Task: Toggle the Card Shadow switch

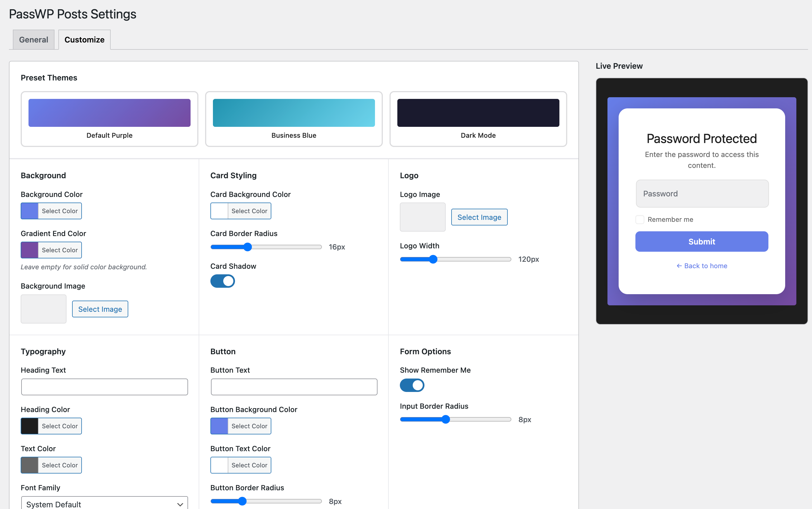Action: pyautogui.click(x=222, y=281)
